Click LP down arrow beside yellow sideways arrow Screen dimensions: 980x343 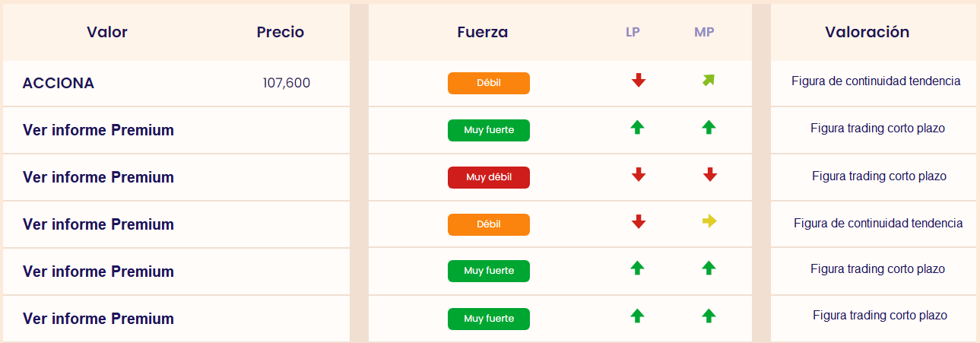click(x=639, y=221)
